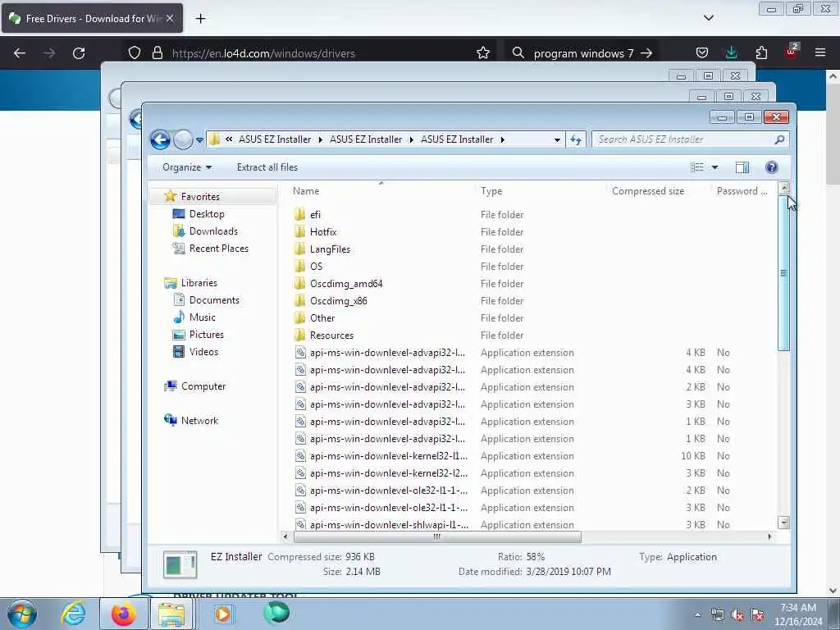Open Downloads in the navigation pane

coord(213,231)
